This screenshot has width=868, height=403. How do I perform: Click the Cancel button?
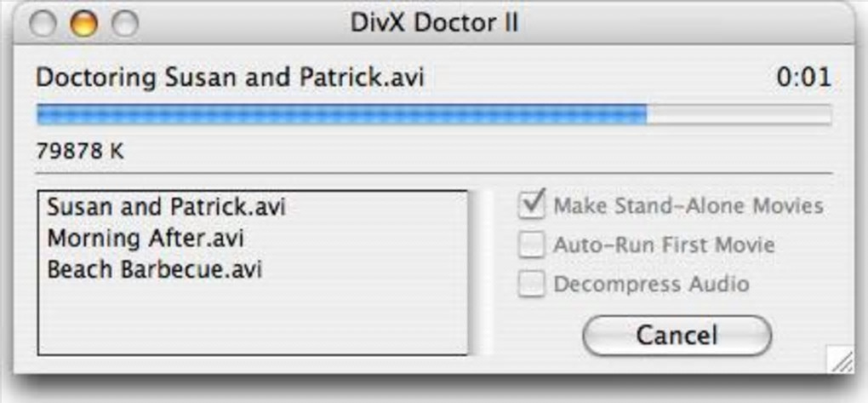click(677, 335)
